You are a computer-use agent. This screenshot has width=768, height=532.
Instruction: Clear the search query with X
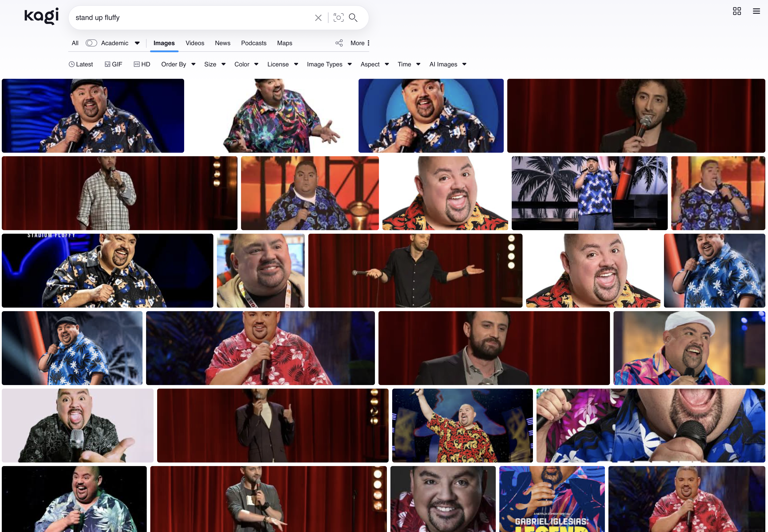coord(318,18)
